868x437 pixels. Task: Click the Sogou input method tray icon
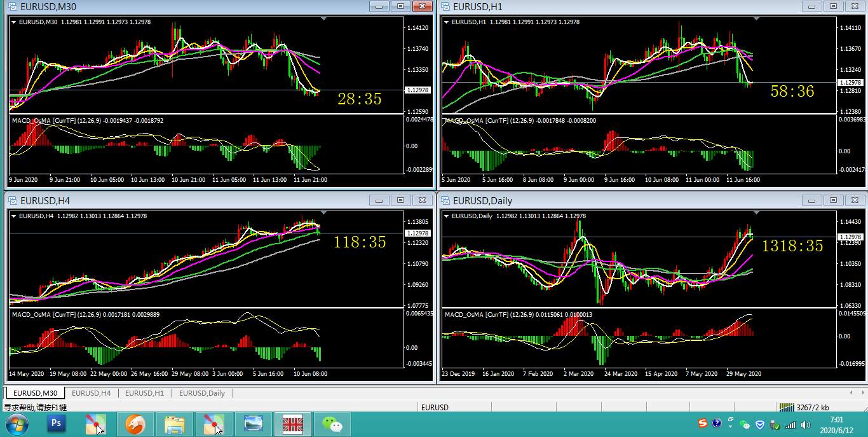click(702, 424)
